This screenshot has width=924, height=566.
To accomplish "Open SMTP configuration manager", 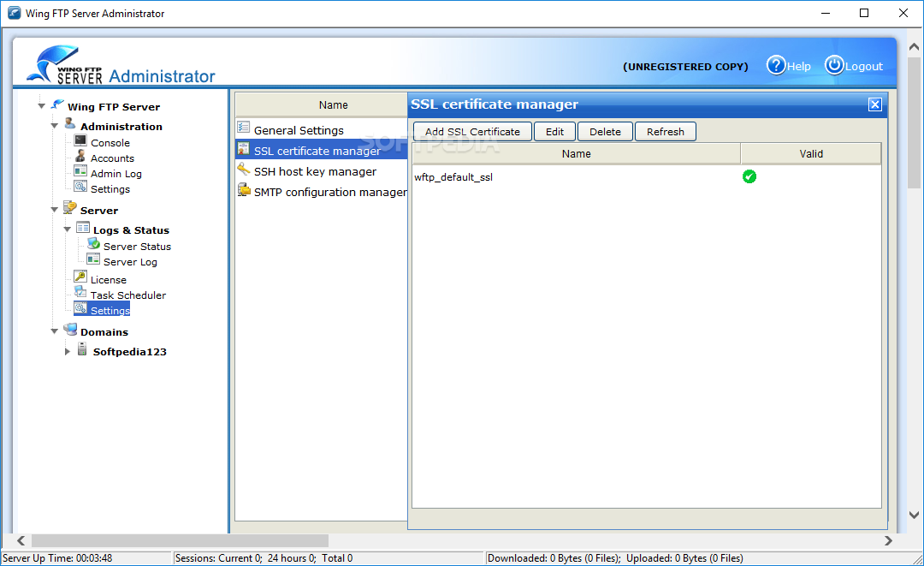I will coord(330,192).
